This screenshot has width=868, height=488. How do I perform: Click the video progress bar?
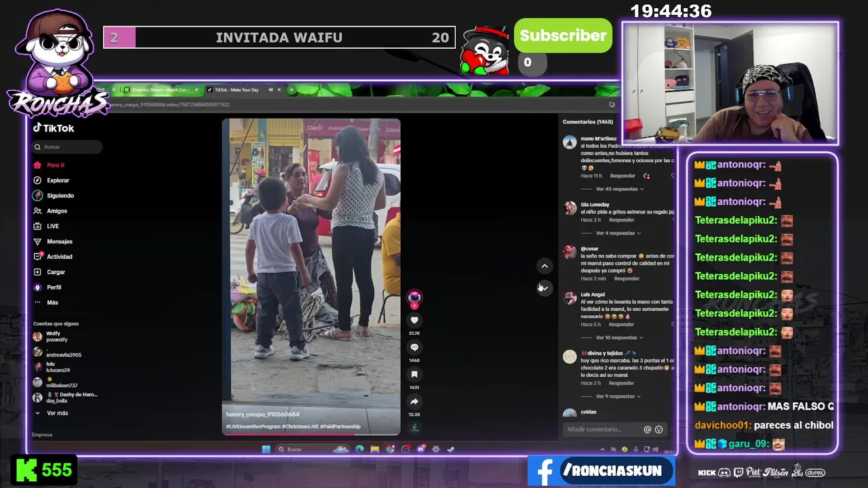[x=311, y=434]
